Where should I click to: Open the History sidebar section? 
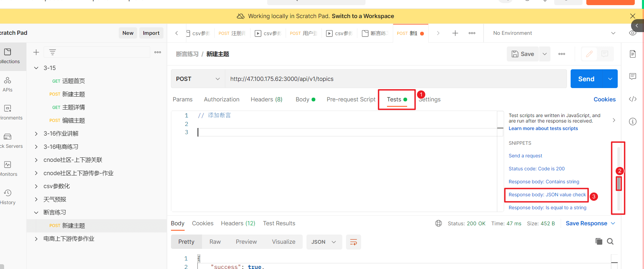8,197
